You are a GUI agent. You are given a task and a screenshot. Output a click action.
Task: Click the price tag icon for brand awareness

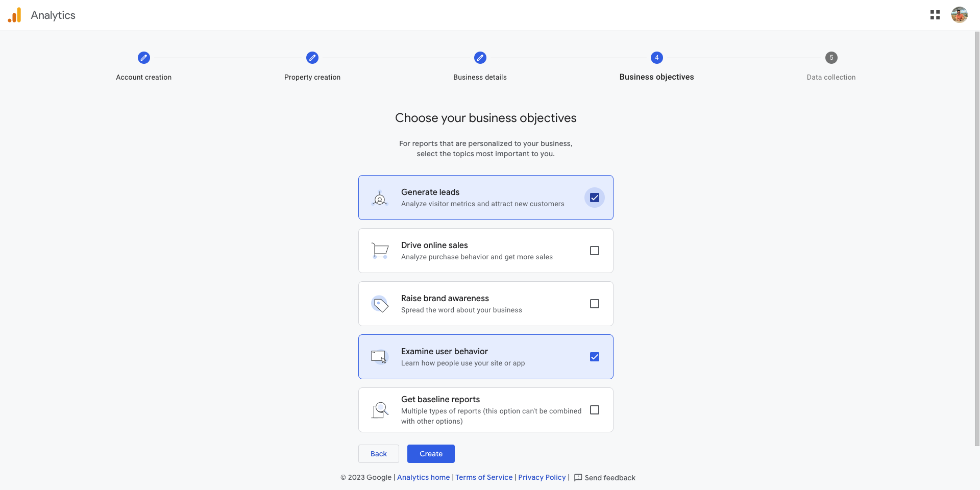(x=380, y=304)
